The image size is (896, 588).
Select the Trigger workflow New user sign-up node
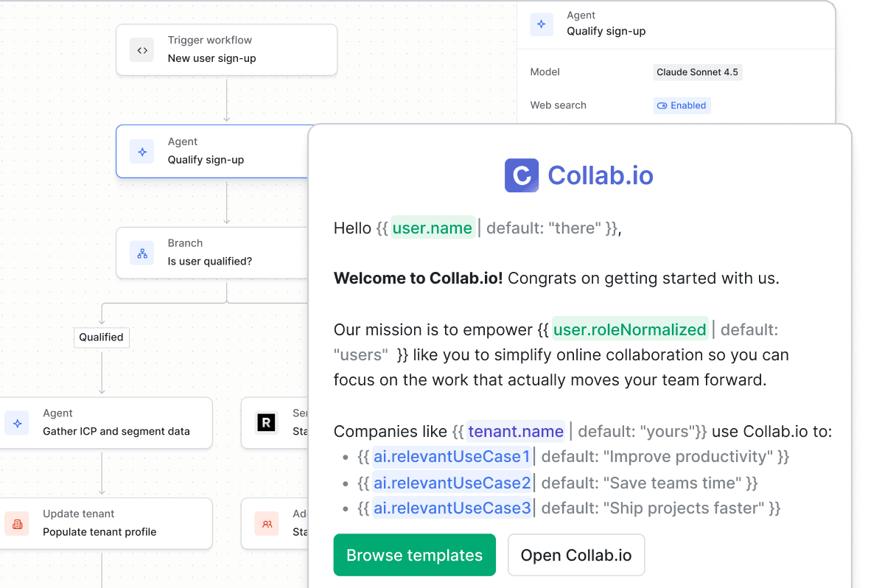point(227,50)
